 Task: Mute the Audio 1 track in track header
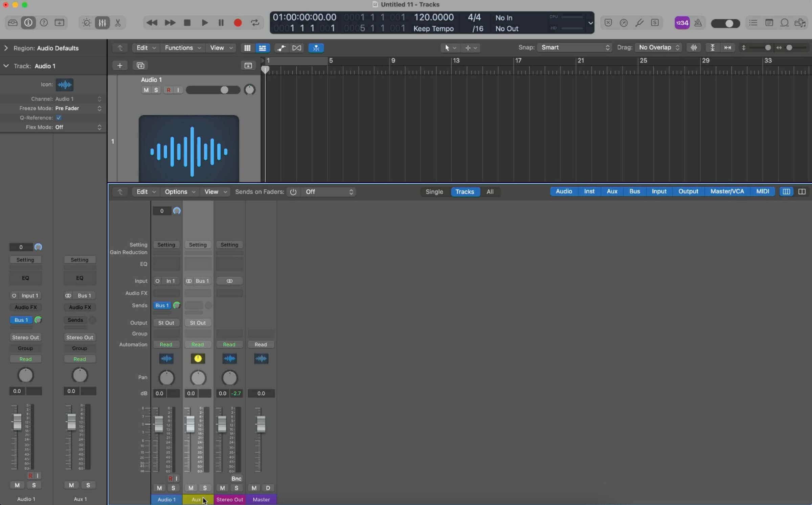(146, 90)
